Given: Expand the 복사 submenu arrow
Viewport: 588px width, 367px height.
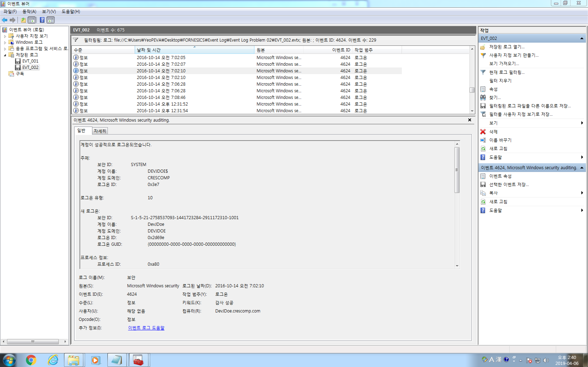Looking at the screenshot, I should (582, 193).
